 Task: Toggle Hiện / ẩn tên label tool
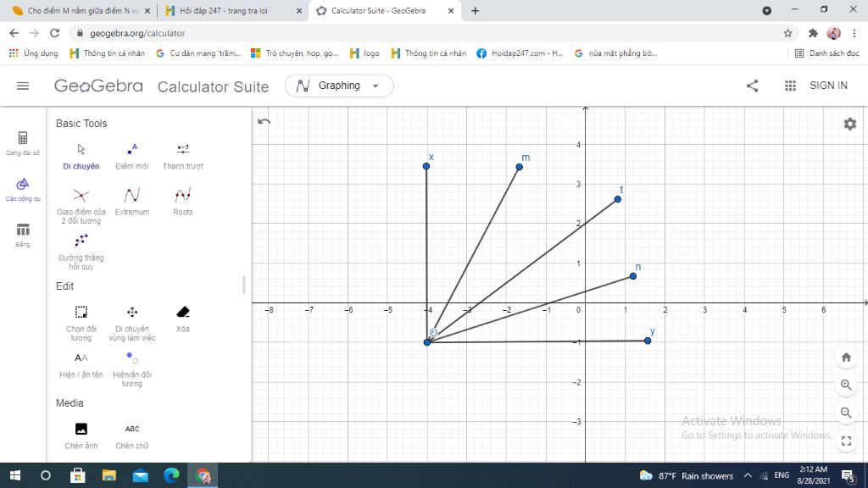pos(81,365)
